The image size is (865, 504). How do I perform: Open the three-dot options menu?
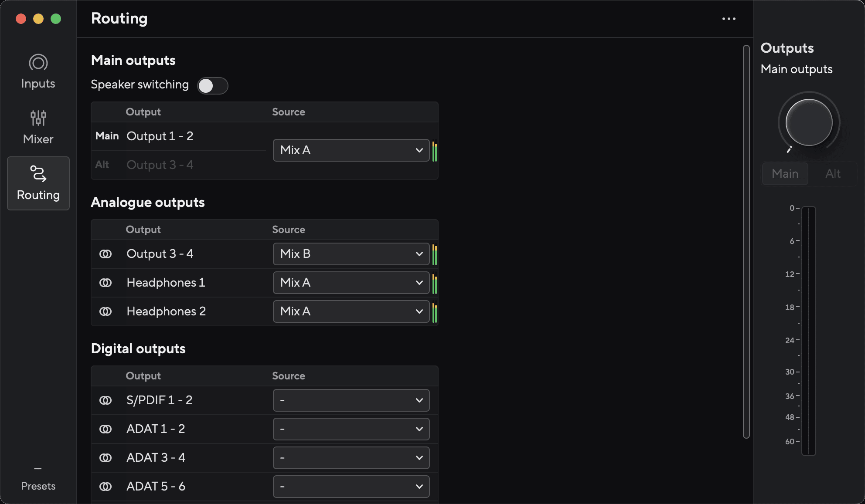coord(729,19)
